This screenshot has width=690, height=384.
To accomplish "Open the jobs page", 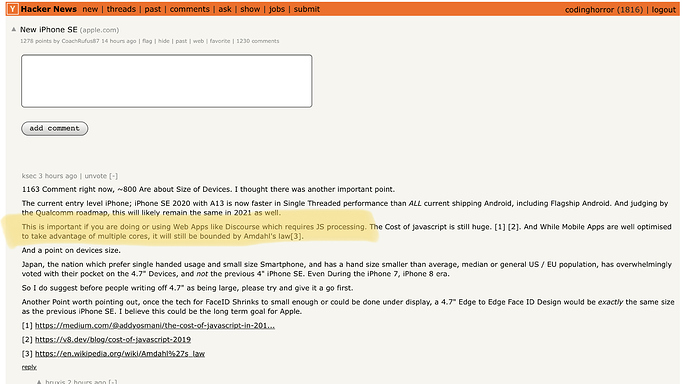I will coord(277,9).
